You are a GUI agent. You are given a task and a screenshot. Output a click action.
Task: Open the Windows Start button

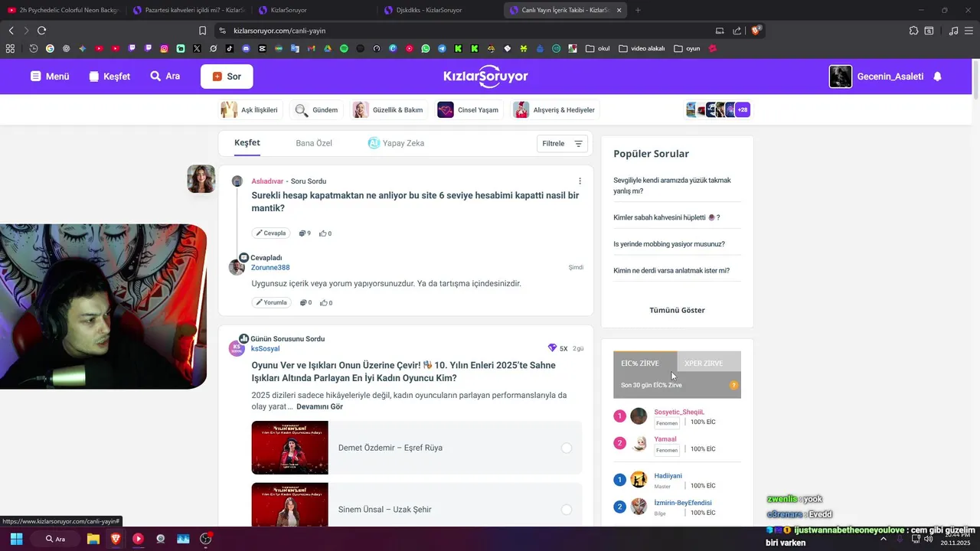coord(16,539)
